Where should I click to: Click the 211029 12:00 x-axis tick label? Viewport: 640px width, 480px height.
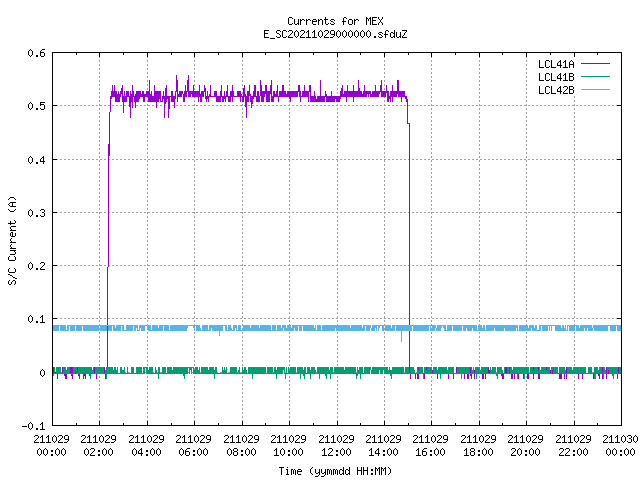[336, 446]
